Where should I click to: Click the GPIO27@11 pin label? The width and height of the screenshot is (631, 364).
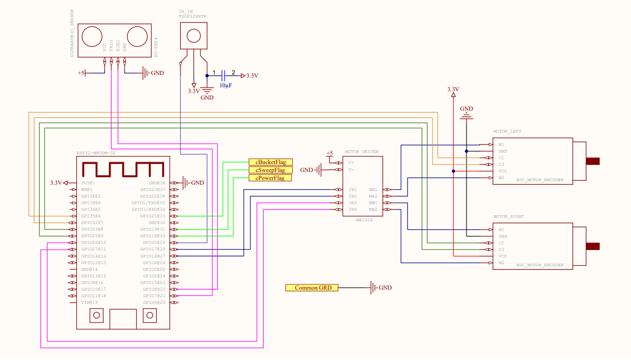(93, 249)
